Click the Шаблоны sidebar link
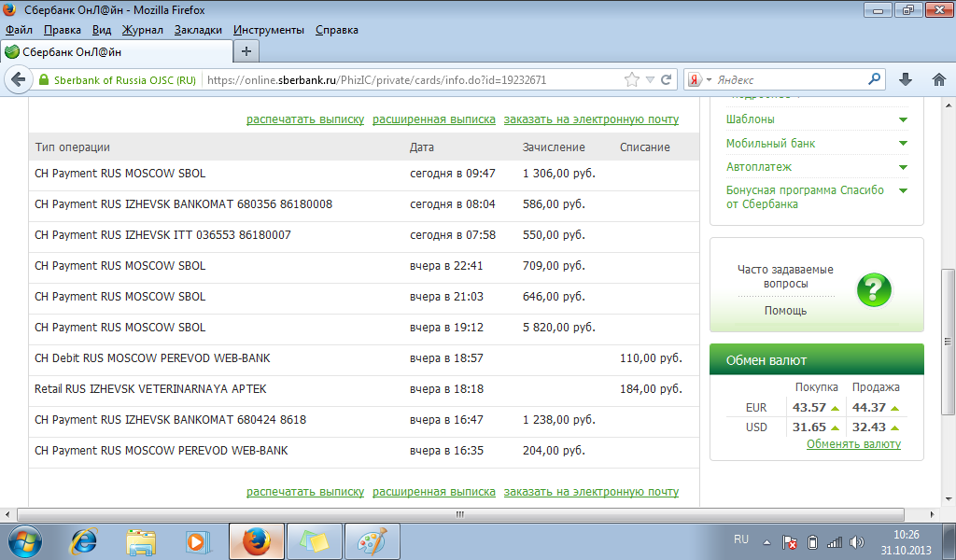This screenshot has height=560, width=956. tap(751, 119)
